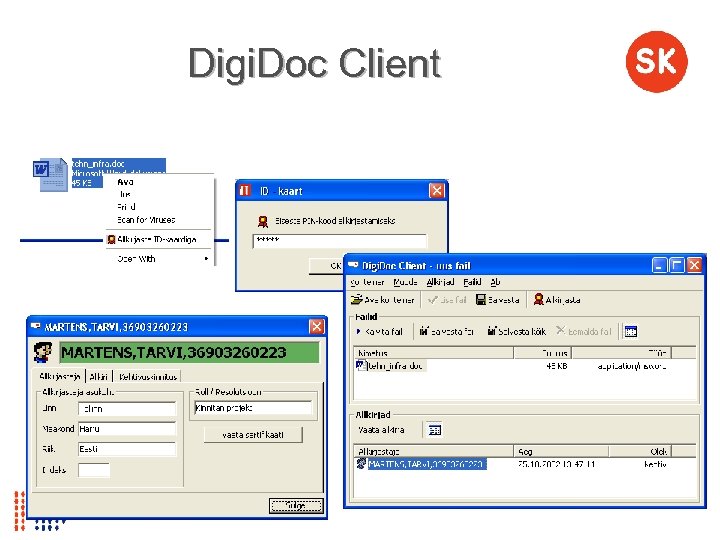Image resolution: width=720 pixels, height=540 pixels.
Task: Click the signer icon in the signature row
Action: click(362, 463)
